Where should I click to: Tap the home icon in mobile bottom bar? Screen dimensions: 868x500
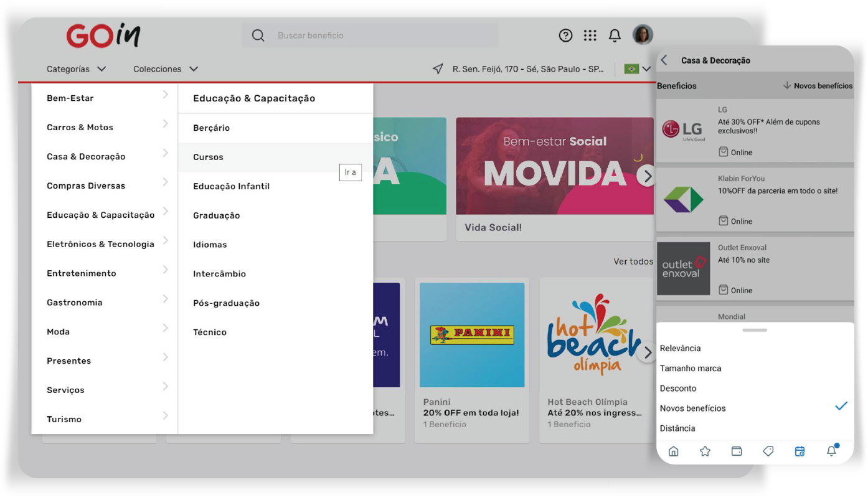(x=673, y=451)
